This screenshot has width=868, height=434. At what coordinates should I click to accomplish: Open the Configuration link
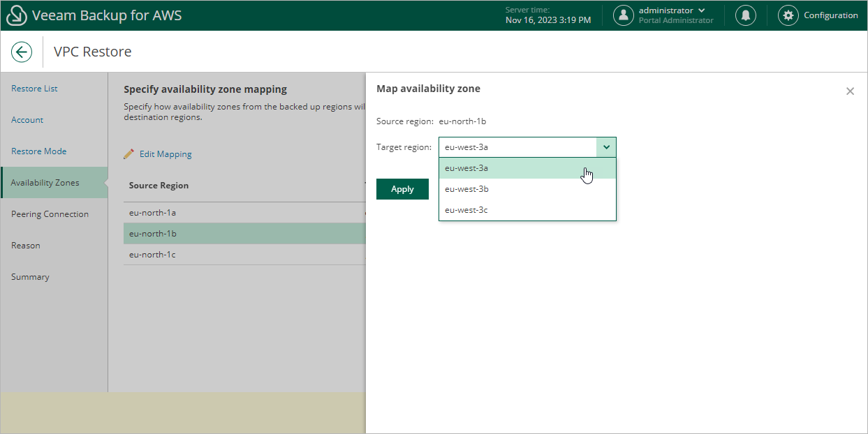[831, 15]
